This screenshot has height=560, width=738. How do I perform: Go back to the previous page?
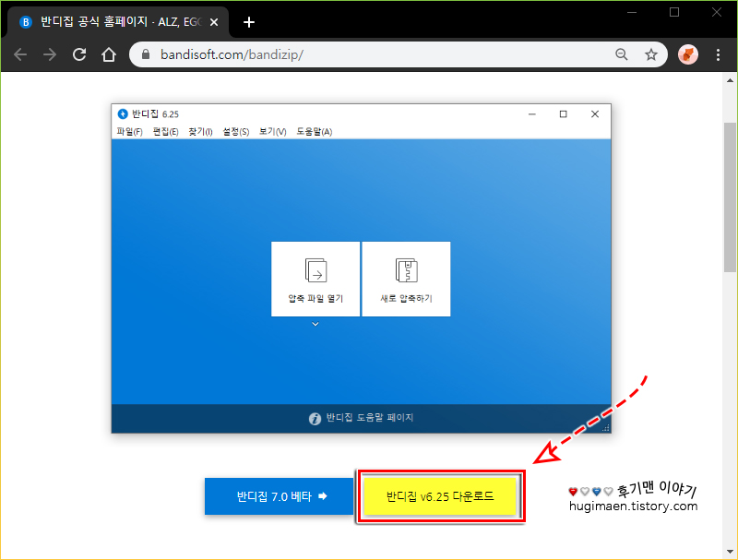point(20,54)
